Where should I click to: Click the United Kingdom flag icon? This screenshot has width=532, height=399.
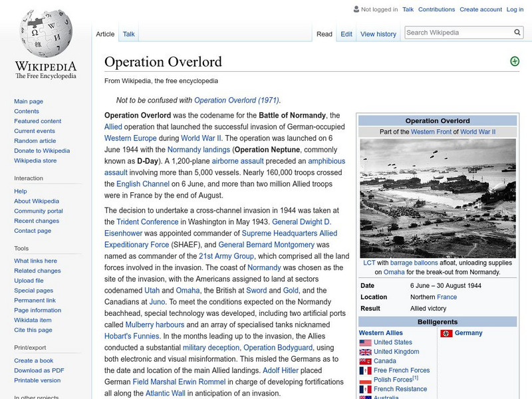[x=365, y=352]
